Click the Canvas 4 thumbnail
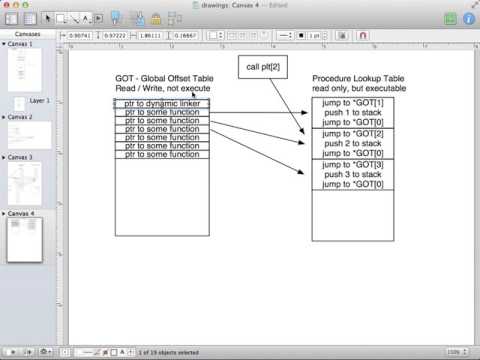 [x=24, y=240]
